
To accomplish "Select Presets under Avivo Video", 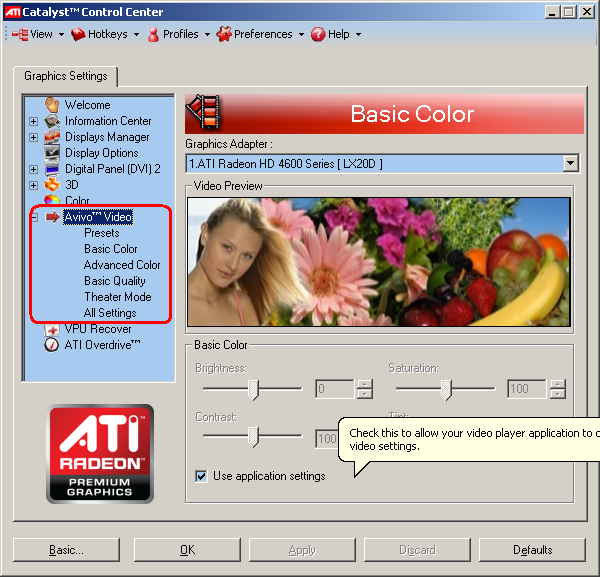I will pyautogui.click(x=102, y=233).
